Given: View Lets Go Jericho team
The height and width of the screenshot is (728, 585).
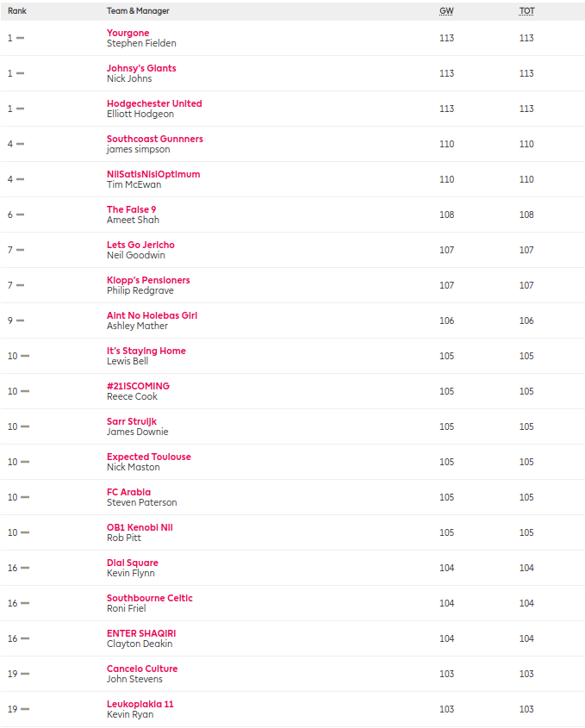Looking at the screenshot, I should click(140, 245).
